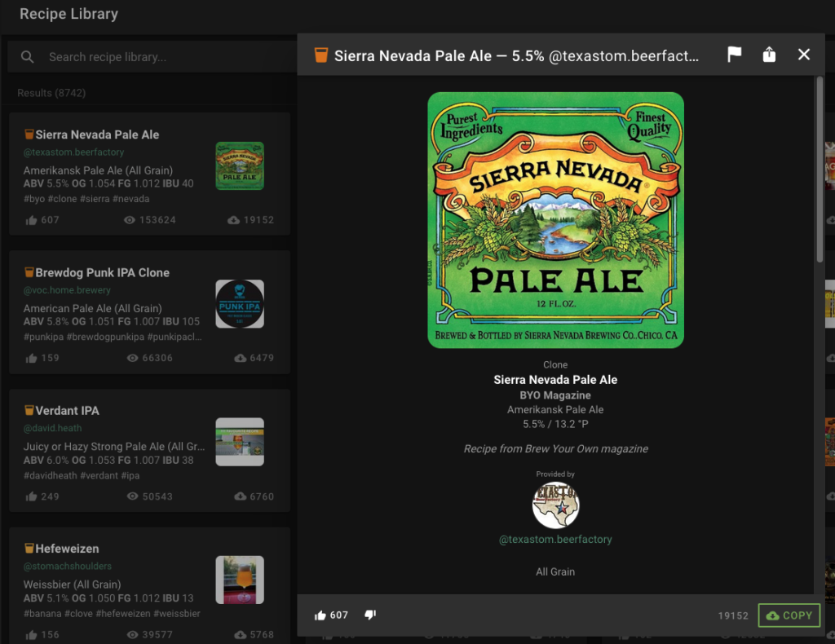Click beer glass icon on Hefeweizen card
835x644 pixels.
[x=29, y=548]
